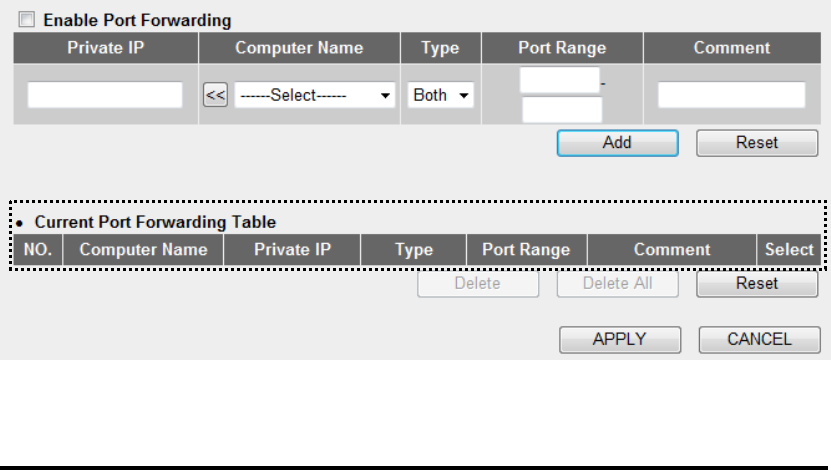Click the CANCEL button
This screenshot has width=831, height=470.
(759, 340)
